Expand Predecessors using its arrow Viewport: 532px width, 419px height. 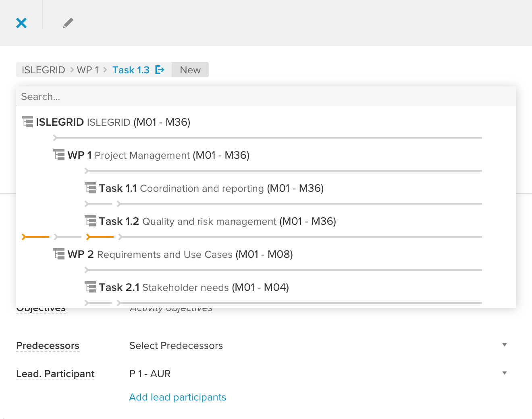point(505,345)
